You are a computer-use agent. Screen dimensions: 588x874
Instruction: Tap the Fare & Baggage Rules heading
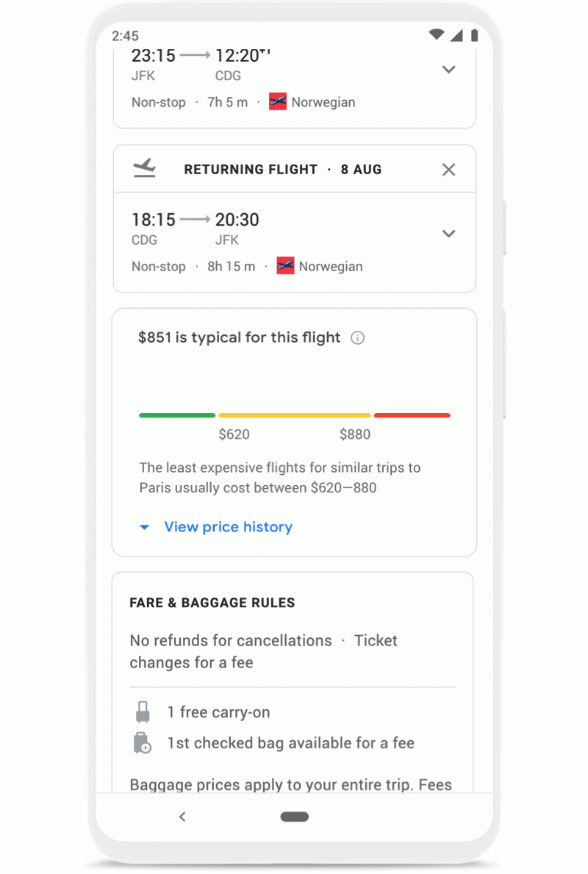(x=212, y=603)
